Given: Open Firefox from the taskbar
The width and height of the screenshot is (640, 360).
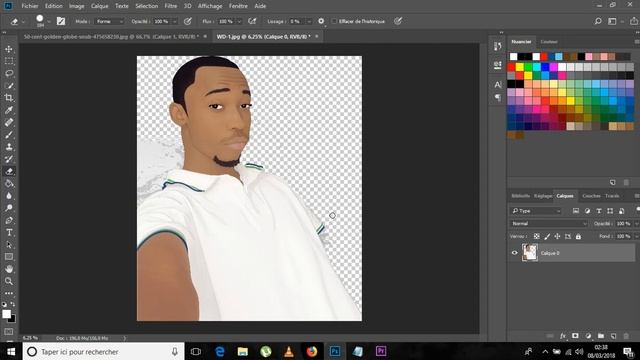Looking at the screenshot, I should [x=312, y=351].
